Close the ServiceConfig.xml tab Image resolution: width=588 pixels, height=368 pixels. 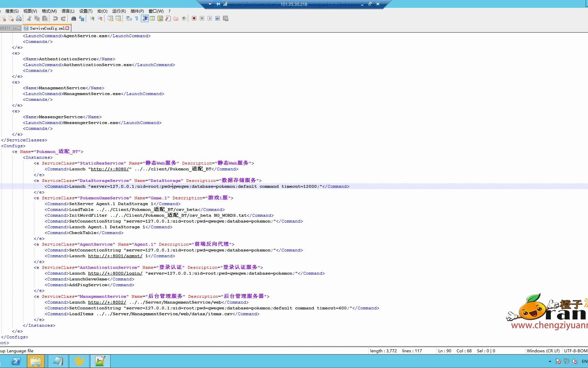67,28
